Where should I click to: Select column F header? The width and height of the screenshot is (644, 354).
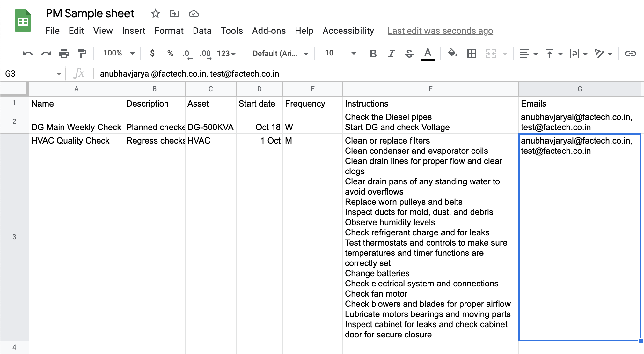click(431, 89)
